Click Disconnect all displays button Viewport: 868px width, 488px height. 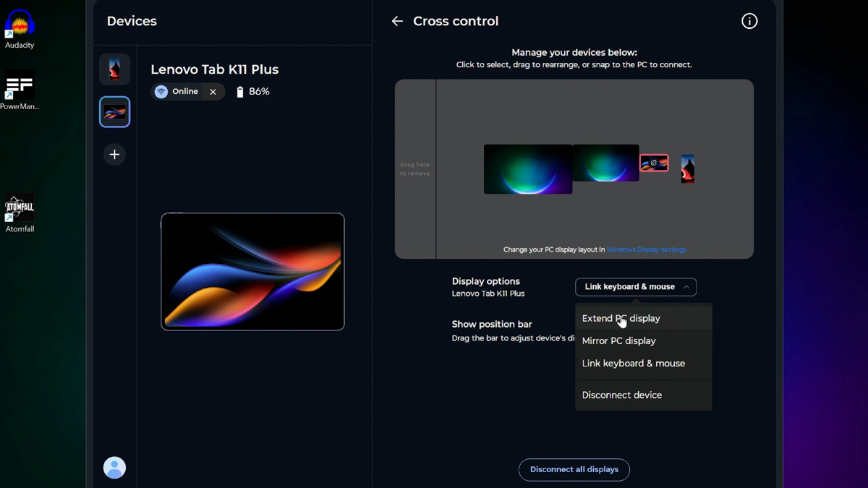[574, 470]
